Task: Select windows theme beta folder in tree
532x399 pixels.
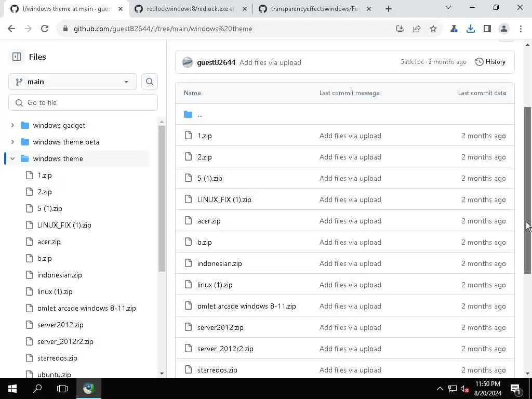Action: tap(66, 142)
